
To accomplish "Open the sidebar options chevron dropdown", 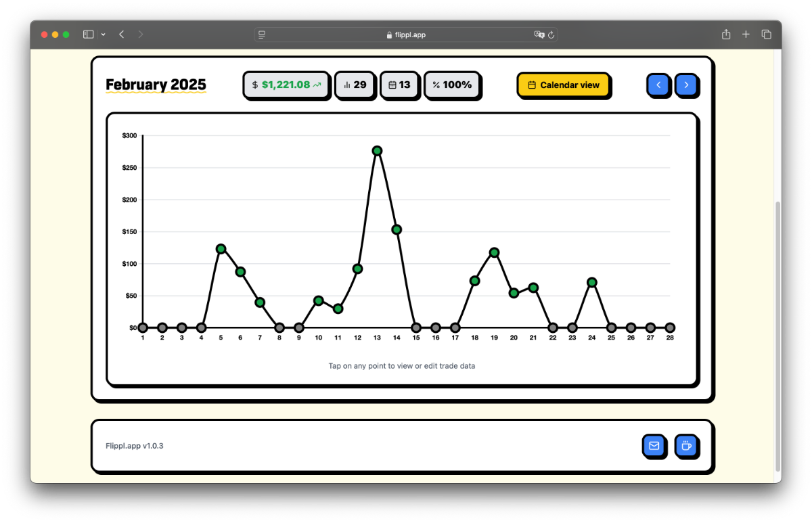I will click(103, 34).
